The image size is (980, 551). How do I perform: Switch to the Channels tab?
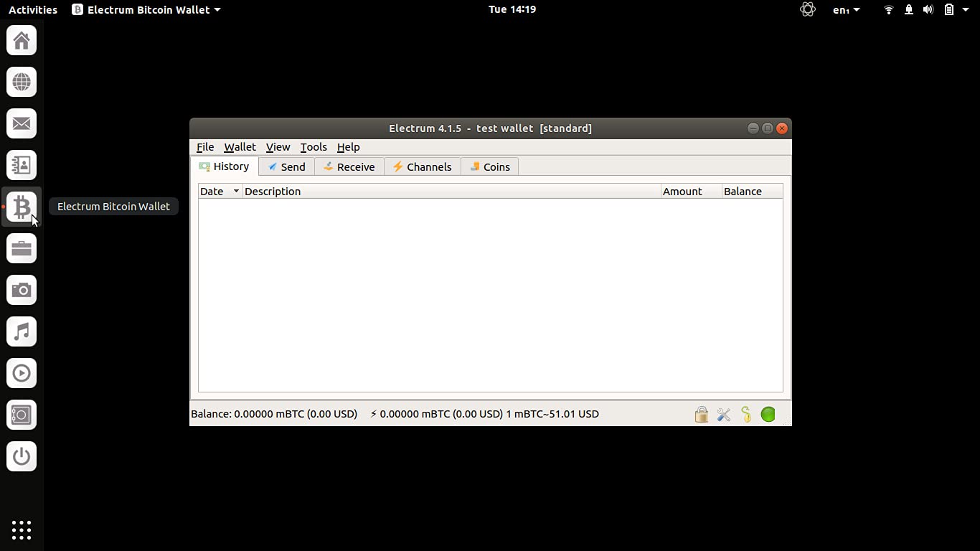tap(423, 167)
